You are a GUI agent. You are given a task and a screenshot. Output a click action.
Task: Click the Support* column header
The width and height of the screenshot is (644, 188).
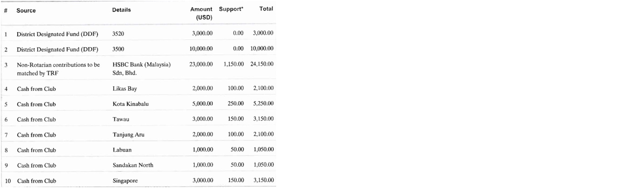[231, 9]
